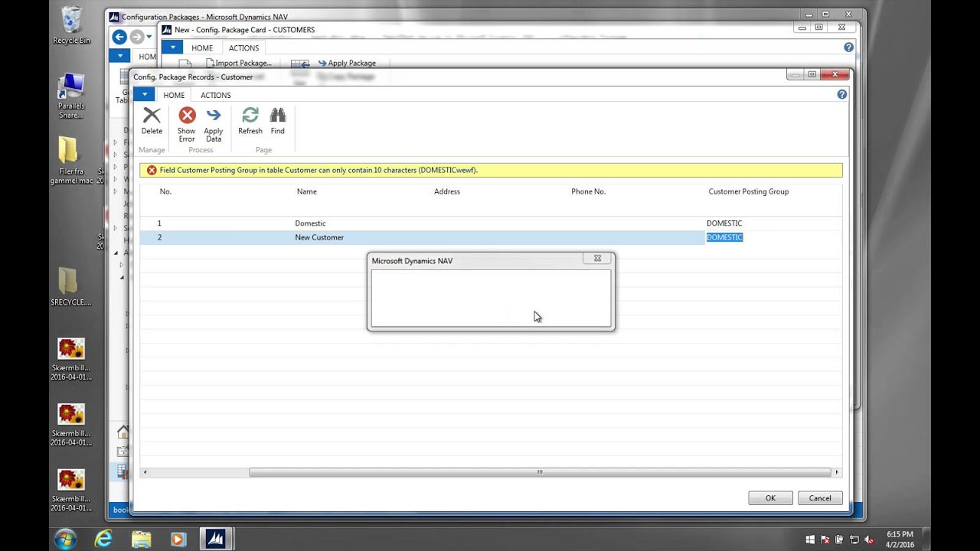Click DOMESTIC posting group in row 1
Viewport: 980px width, 551px height.
click(724, 223)
